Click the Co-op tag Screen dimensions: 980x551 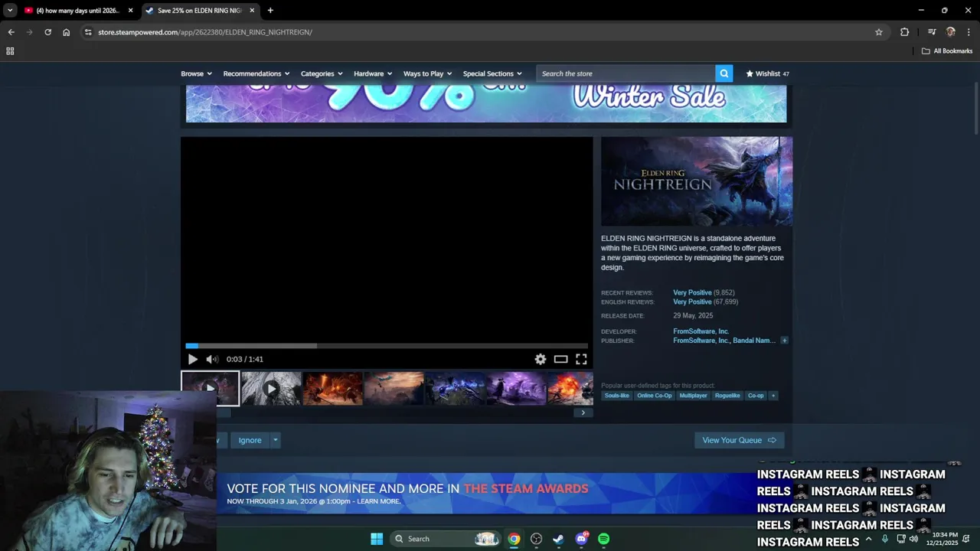click(756, 396)
